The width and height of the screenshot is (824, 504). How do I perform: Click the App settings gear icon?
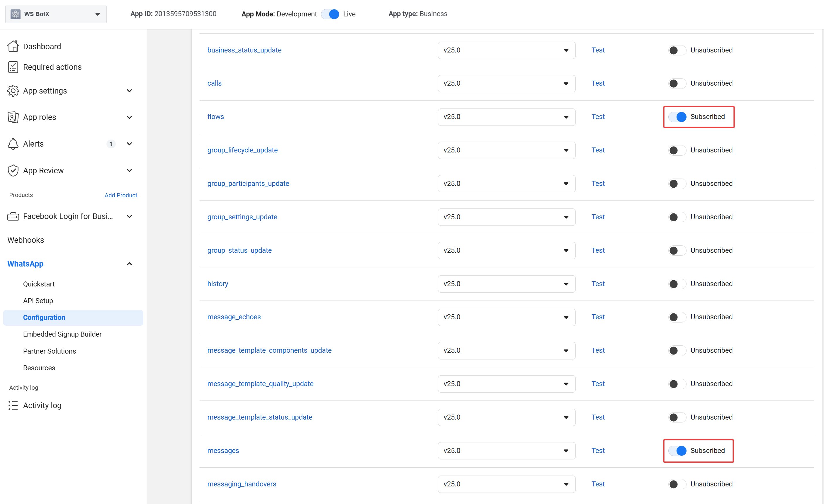point(13,91)
